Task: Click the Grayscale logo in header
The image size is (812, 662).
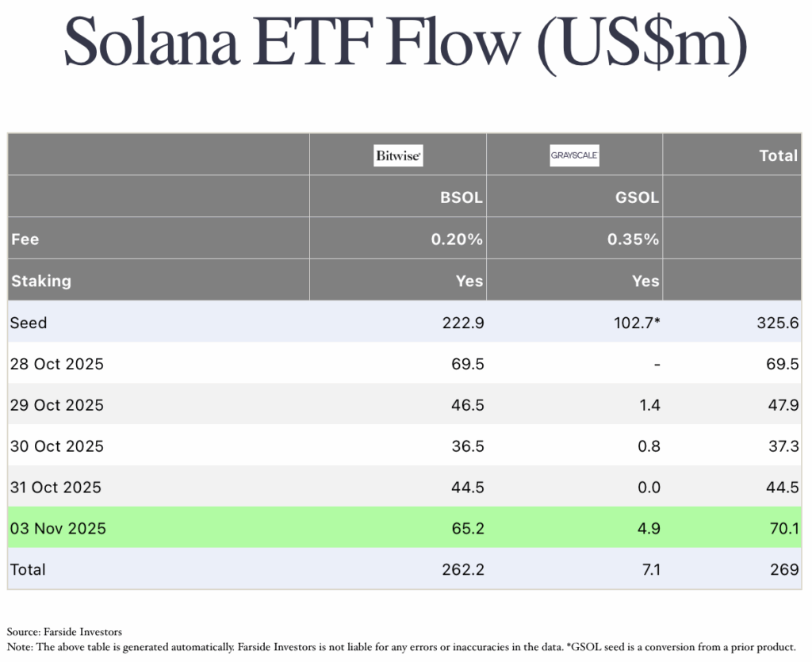Action: click(574, 155)
